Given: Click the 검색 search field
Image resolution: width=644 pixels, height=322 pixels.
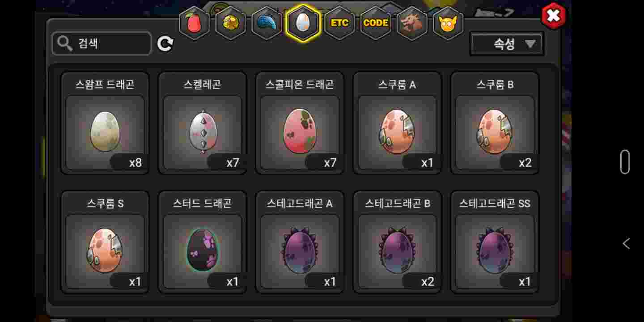Looking at the screenshot, I should pos(102,43).
